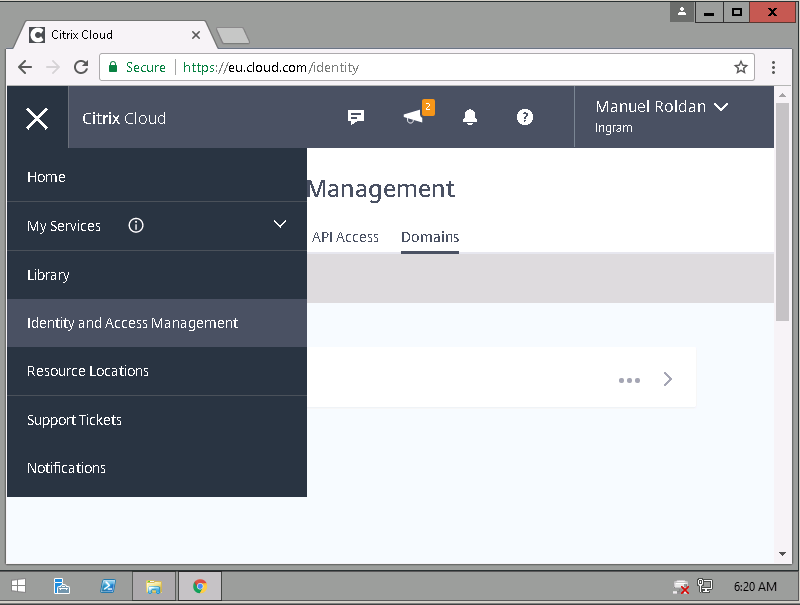Open Notifications in the side menu
The image size is (800, 605).
pyautogui.click(x=157, y=468)
